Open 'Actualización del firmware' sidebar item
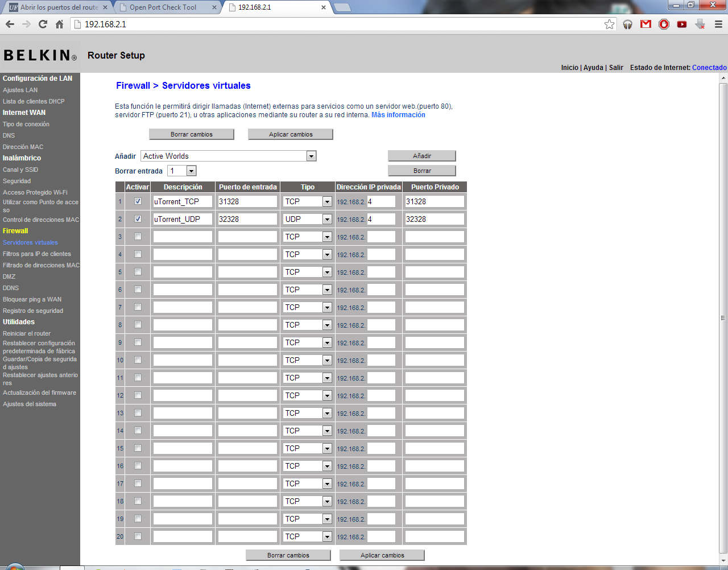 pos(39,393)
